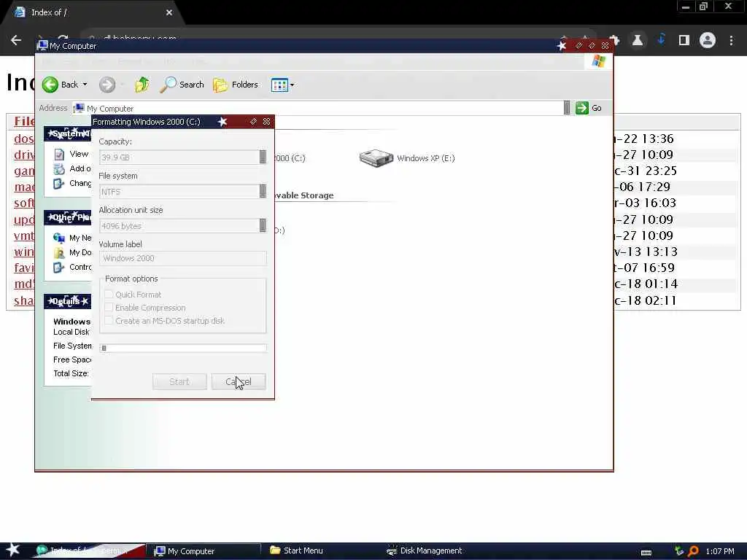This screenshot has width=747, height=560.
Task: Click Change a setting task icon
Action: [58, 183]
